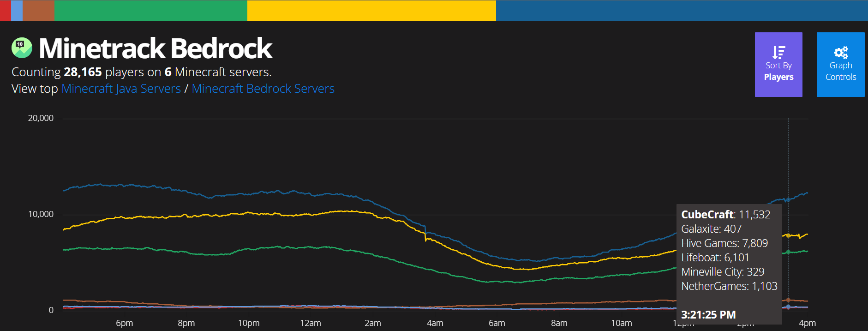Click the dark blue segment of top bar
This screenshot has height=331, width=868.
pos(682,10)
